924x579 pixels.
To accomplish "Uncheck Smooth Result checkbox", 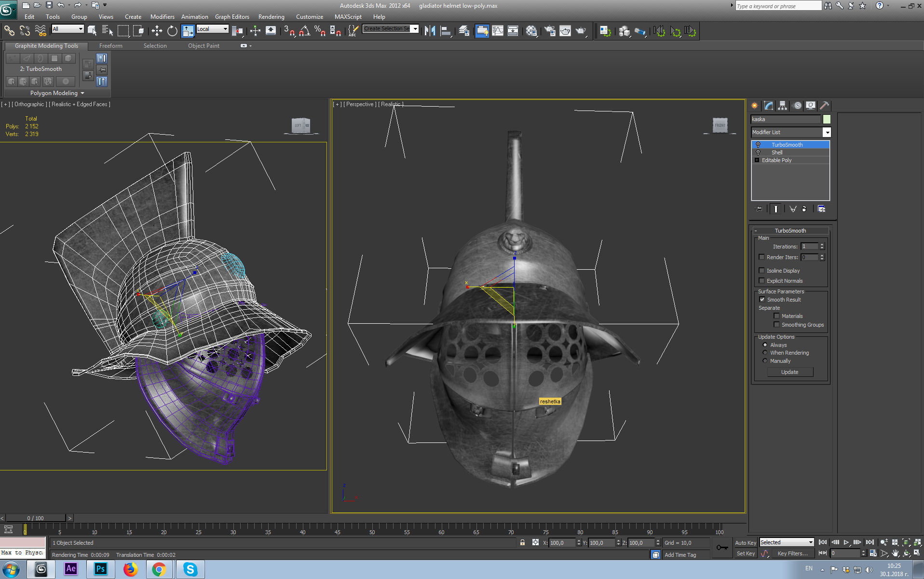I will pyautogui.click(x=762, y=300).
